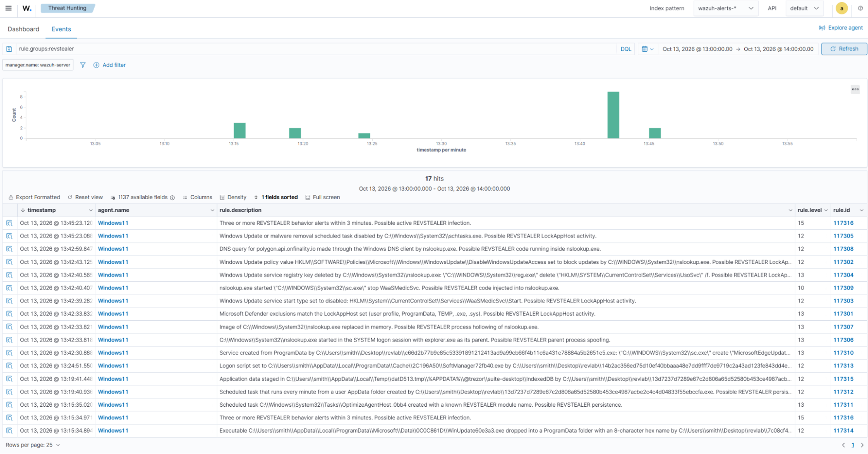This screenshot has width=868, height=454.
Task: Inspect details of rule 117314 event row
Action: [10, 431]
